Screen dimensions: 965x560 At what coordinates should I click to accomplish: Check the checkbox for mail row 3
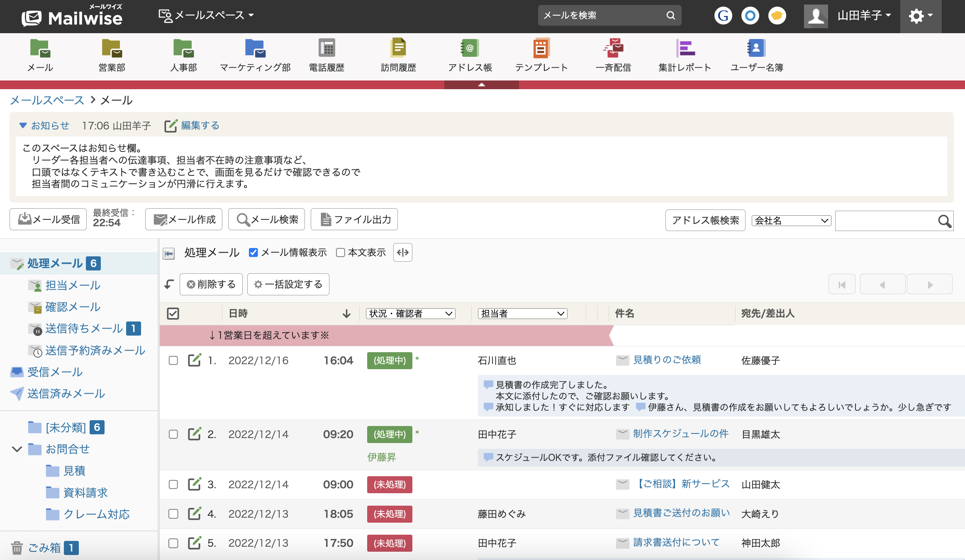(x=173, y=485)
